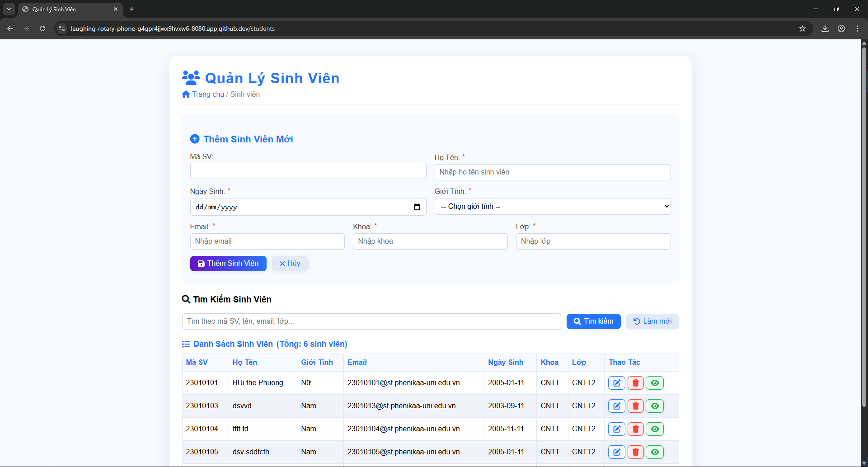Expand the Giới Tính dropdown
Screen dimensions: 868x467
coord(553,207)
